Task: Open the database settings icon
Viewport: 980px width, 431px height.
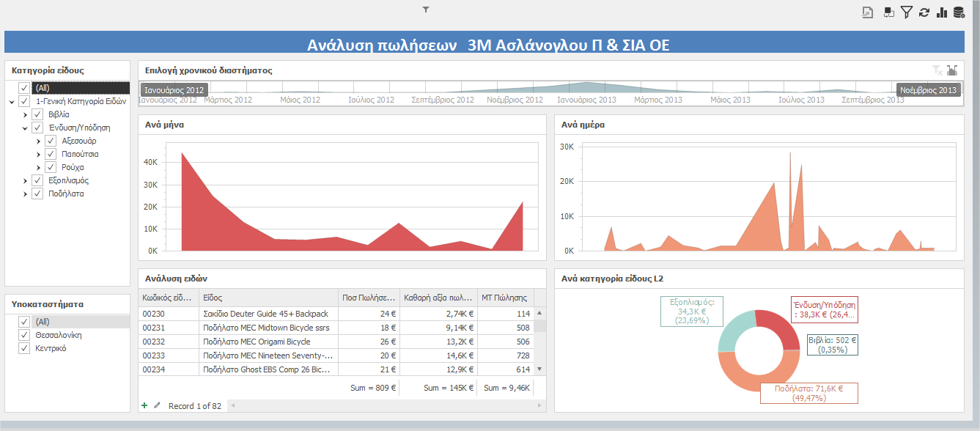Action: [959, 12]
